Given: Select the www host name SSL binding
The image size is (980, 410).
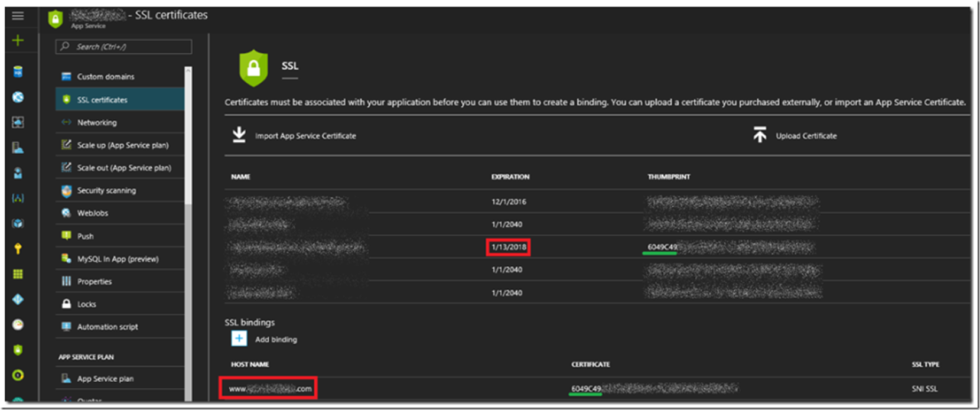Looking at the screenshot, I should [x=269, y=389].
